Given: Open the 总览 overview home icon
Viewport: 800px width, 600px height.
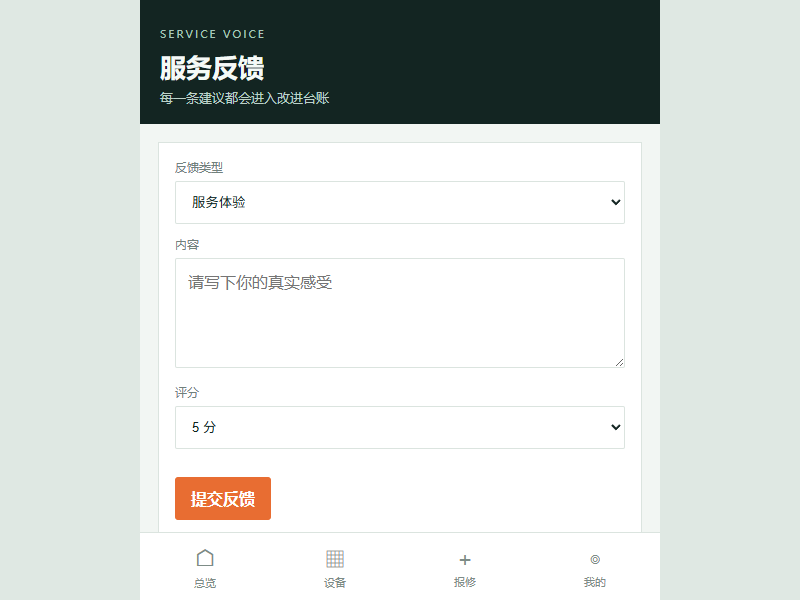Looking at the screenshot, I should tap(205, 559).
